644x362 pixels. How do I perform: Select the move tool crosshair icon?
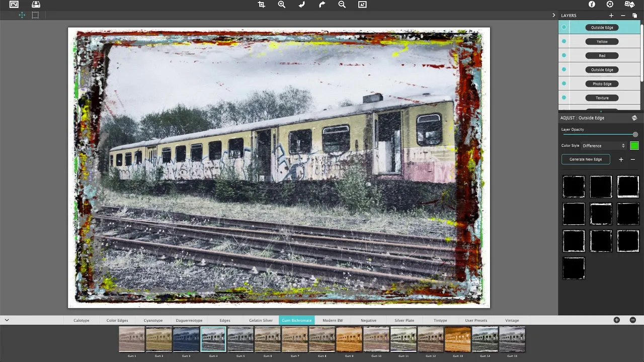click(22, 15)
